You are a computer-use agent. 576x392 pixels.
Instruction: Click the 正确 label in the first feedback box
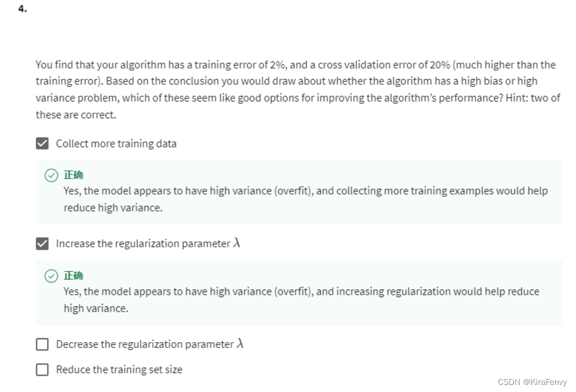(73, 175)
